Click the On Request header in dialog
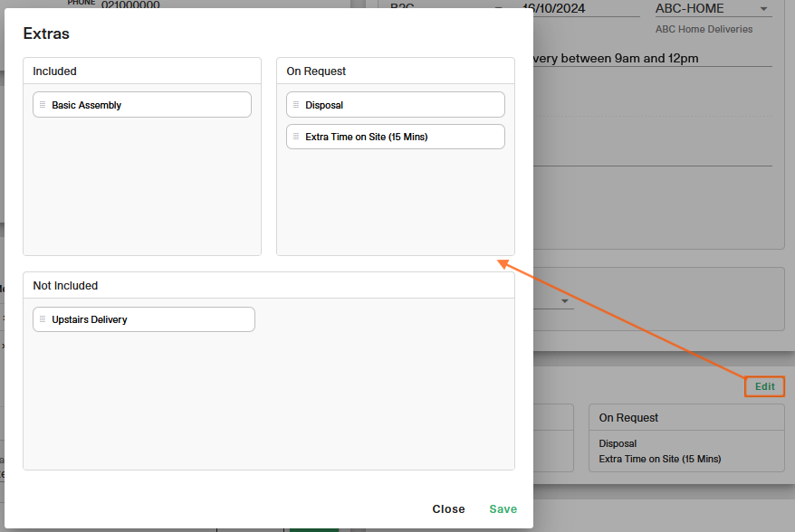The height and width of the screenshot is (532, 795). point(396,71)
